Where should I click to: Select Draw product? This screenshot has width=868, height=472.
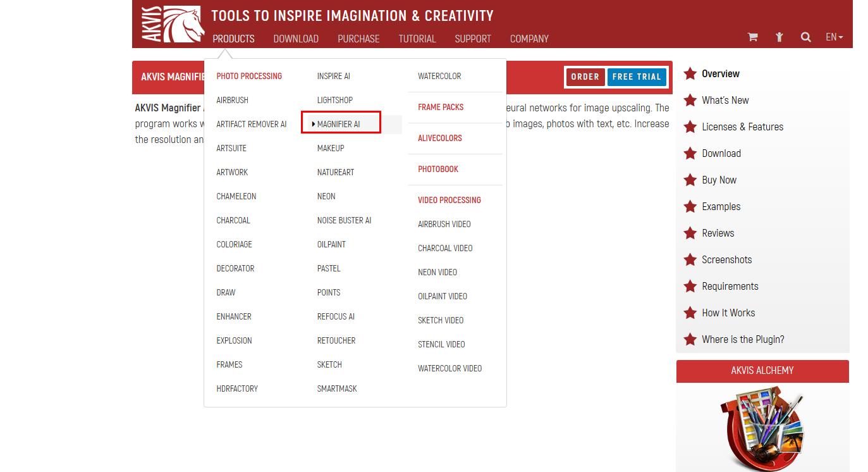tap(226, 292)
